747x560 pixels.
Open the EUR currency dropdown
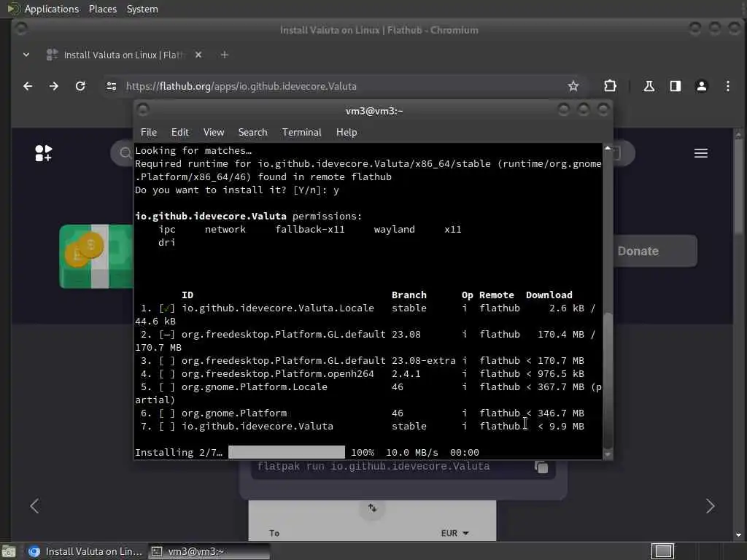point(454,533)
